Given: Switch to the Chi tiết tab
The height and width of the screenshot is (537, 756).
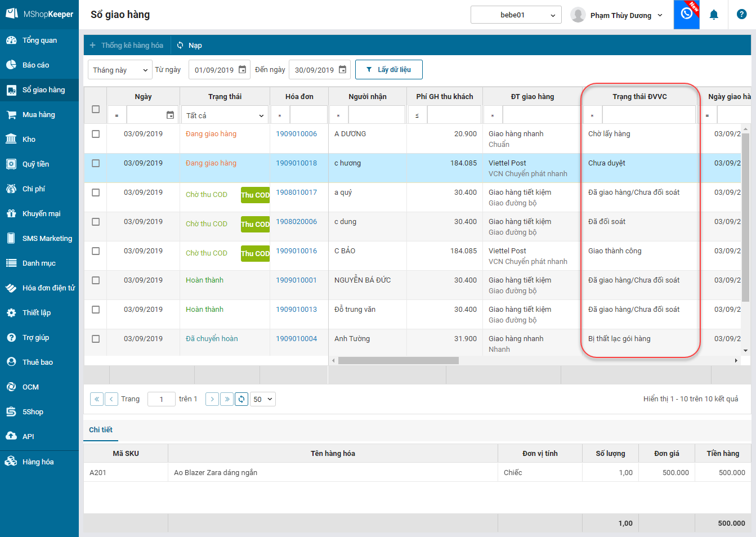Looking at the screenshot, I should [101, 429].
